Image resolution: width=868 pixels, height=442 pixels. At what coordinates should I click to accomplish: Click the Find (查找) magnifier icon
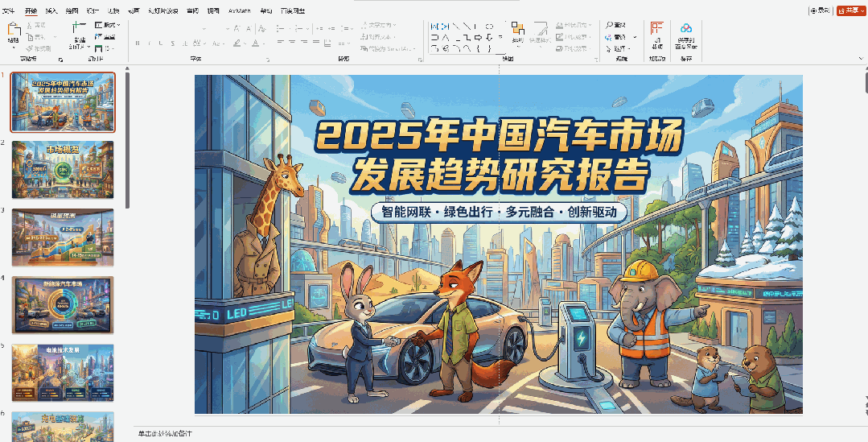(x=609, y=25)
